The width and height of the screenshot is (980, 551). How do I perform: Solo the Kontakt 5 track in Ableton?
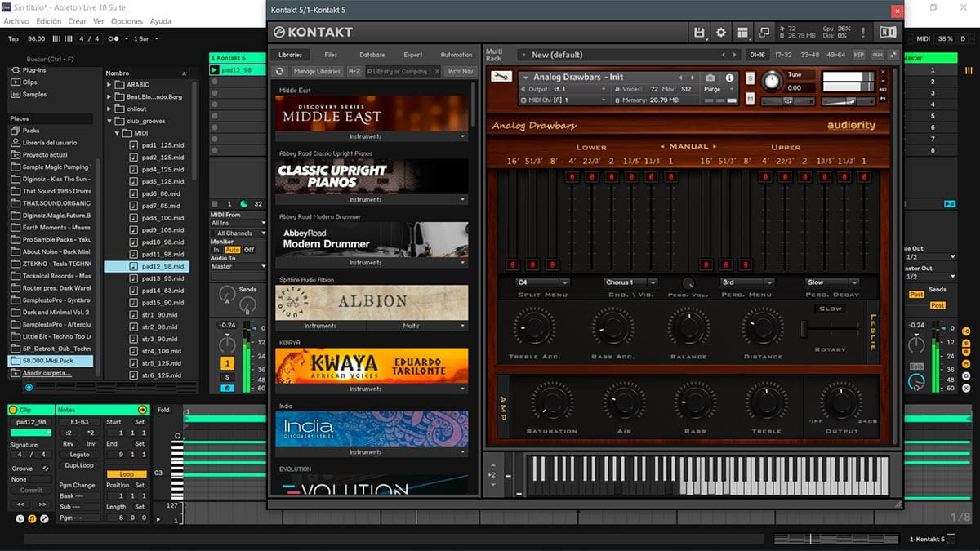227,376
